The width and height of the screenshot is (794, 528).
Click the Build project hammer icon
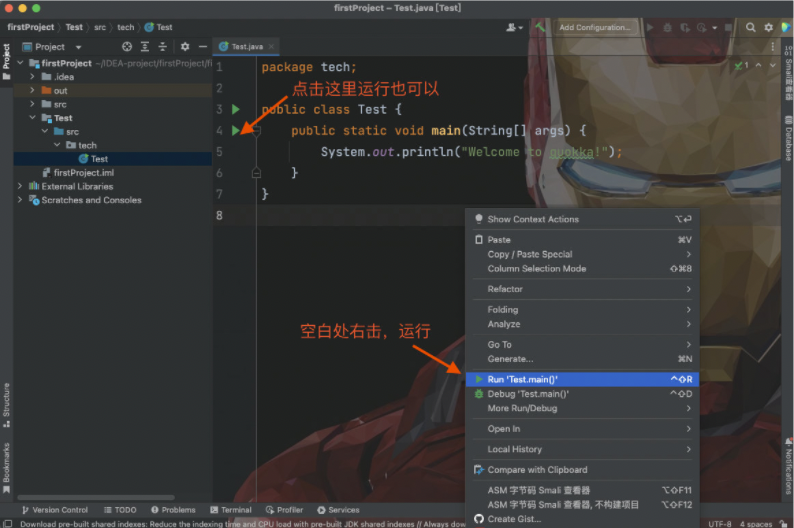point(540,27)
